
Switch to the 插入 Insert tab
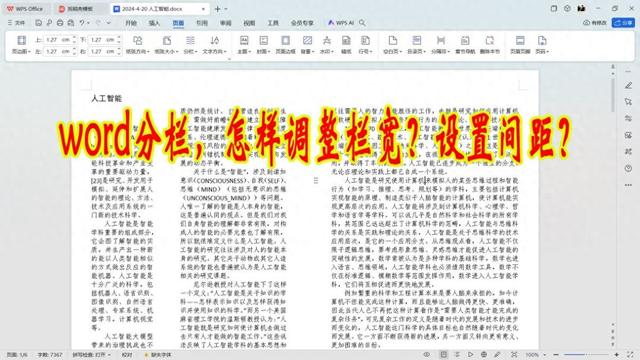(154, 23)
